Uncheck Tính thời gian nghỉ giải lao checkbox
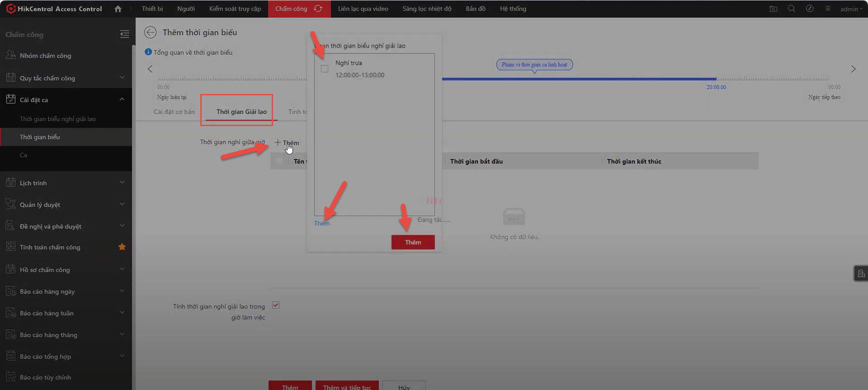Image resolution: width=868 pixels, height=390 pixels. [x=276, y=305]
